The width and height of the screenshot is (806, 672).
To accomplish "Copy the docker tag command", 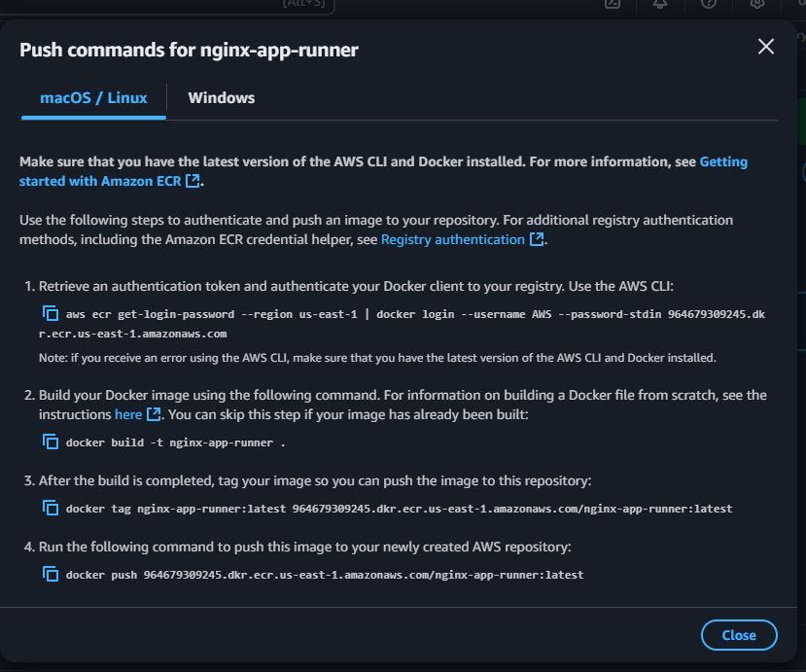I will coord(50,508).
